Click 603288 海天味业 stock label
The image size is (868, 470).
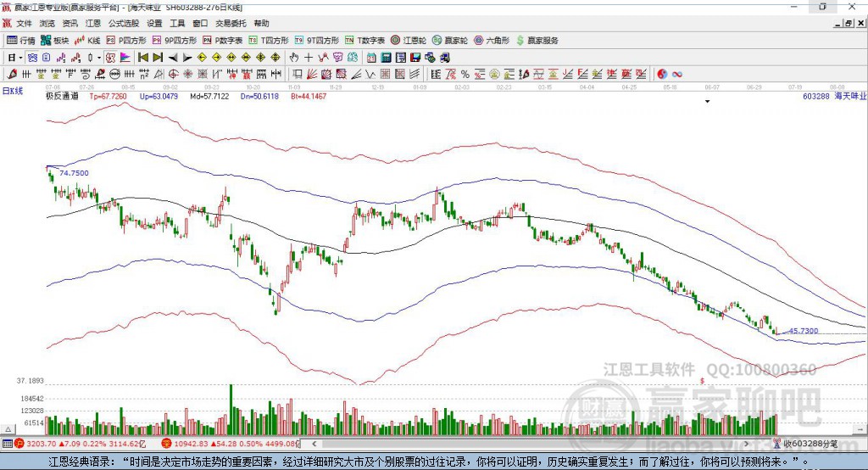click(834, 96)
